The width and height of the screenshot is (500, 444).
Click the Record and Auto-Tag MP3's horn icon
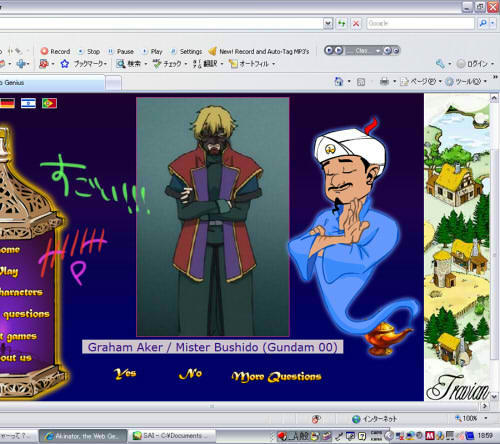point(212,51)
